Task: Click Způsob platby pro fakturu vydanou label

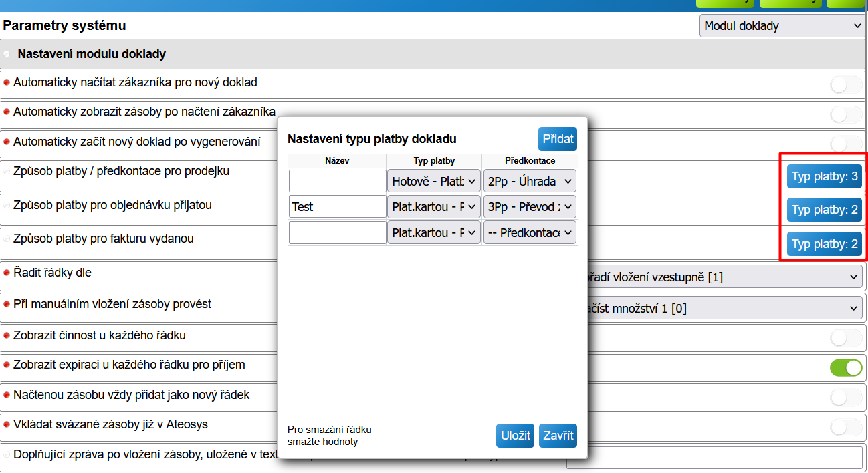Action: 104,239
